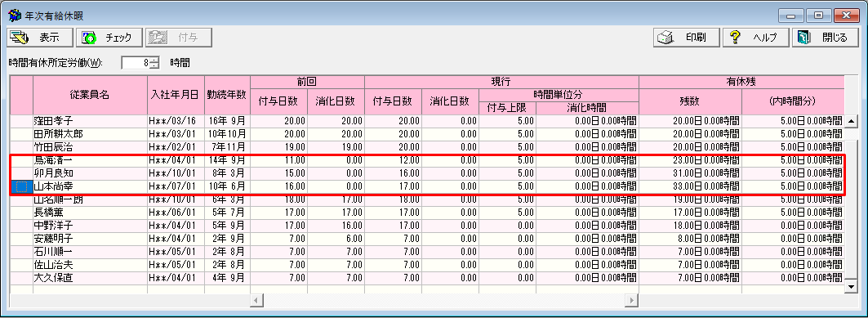Click the printer icon on the 印刷 button
This screenshot has height=318, width=868.
click(x=665, y=38)
